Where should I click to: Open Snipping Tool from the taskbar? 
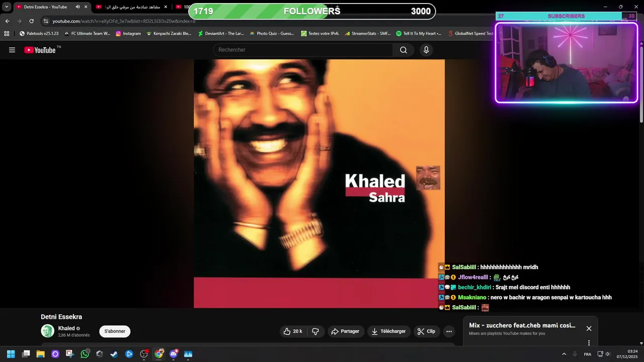click(x=70, y=354)
